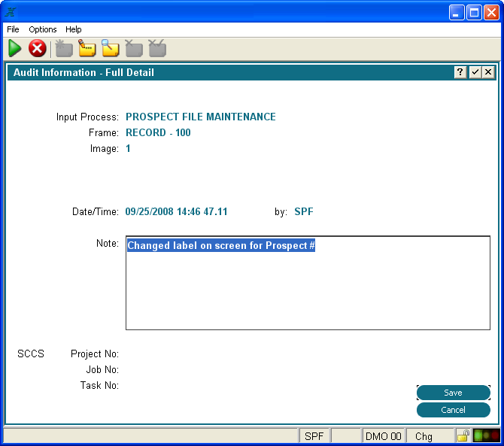Screen dimensions: 504x446
Task: Click the Image value '1'
Action: (128, 148)
